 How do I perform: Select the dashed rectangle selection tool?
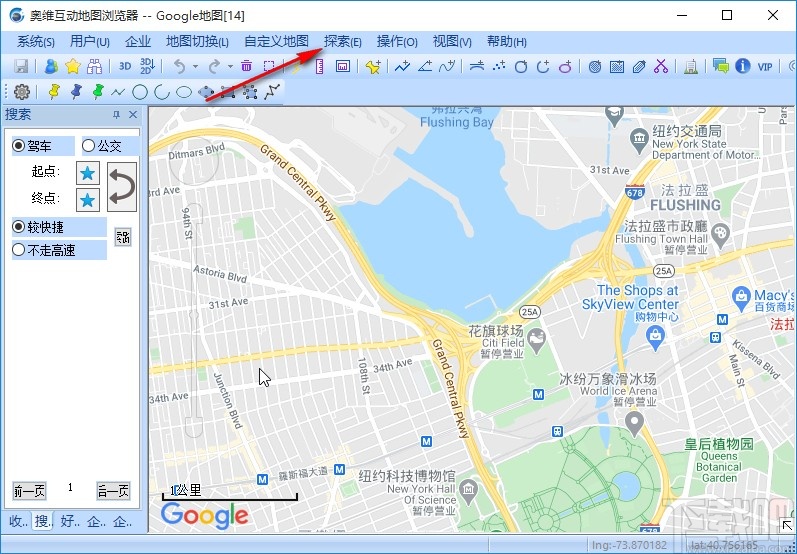(x=269, y=66)
